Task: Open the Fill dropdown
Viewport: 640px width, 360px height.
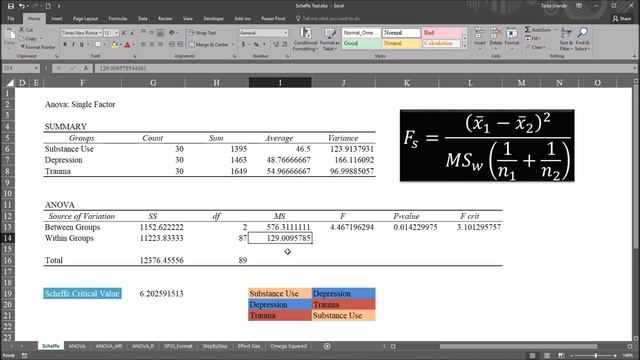Action: coord(533,38)
